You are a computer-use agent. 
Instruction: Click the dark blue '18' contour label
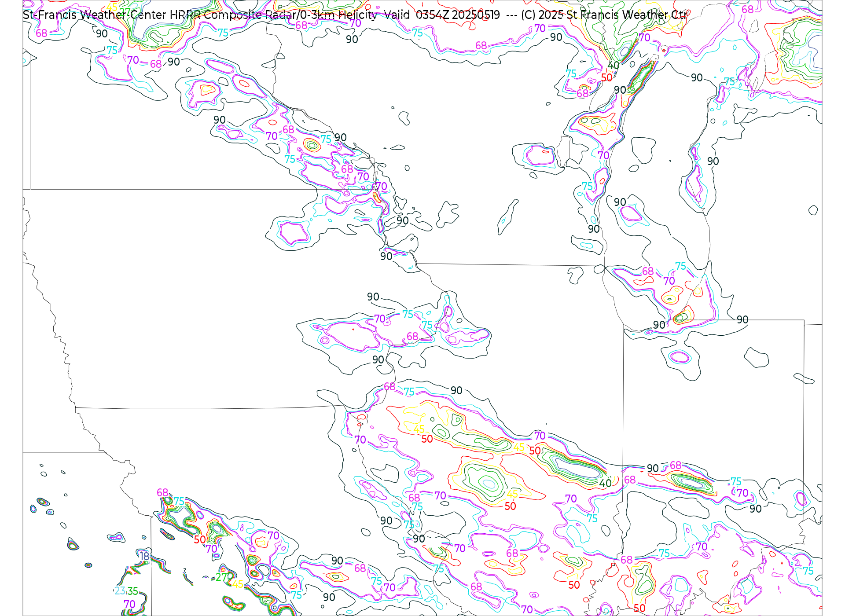pyautogui.click(x=145, y=556)
